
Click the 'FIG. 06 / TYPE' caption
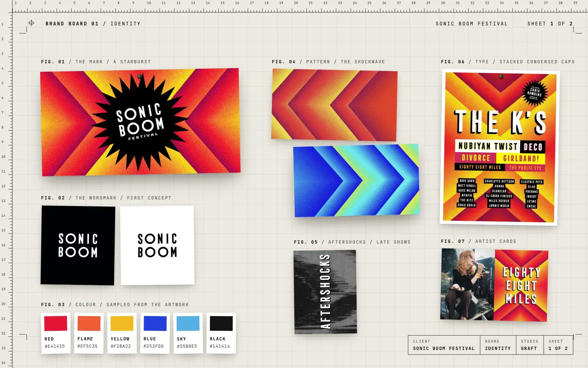[508, 62]
